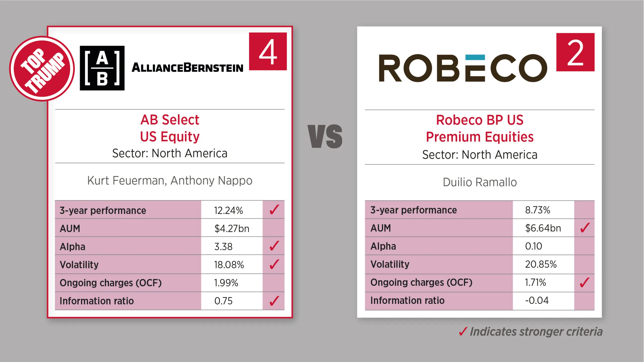Click the legend checkmark beside Indicates stronger criteria

[x=463, y=331]
